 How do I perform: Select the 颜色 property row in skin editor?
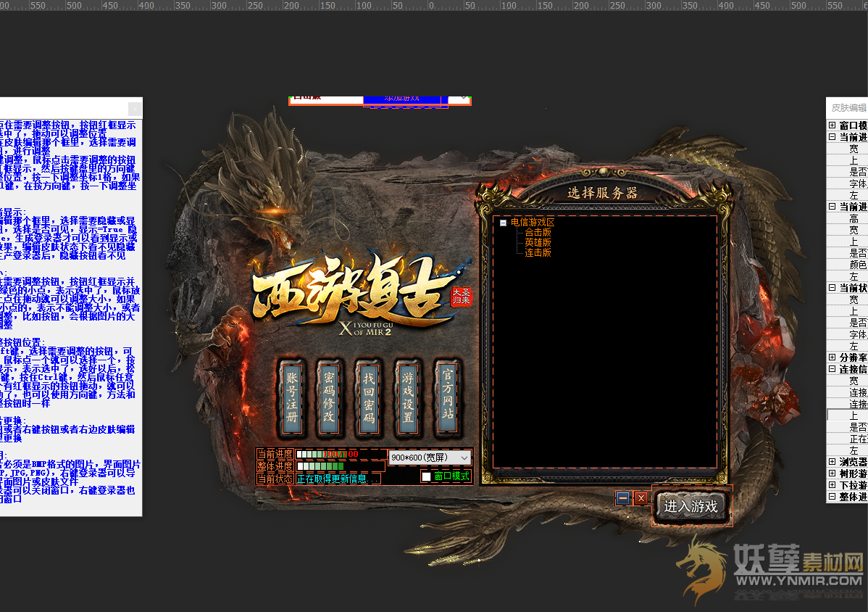coord(847,265)
